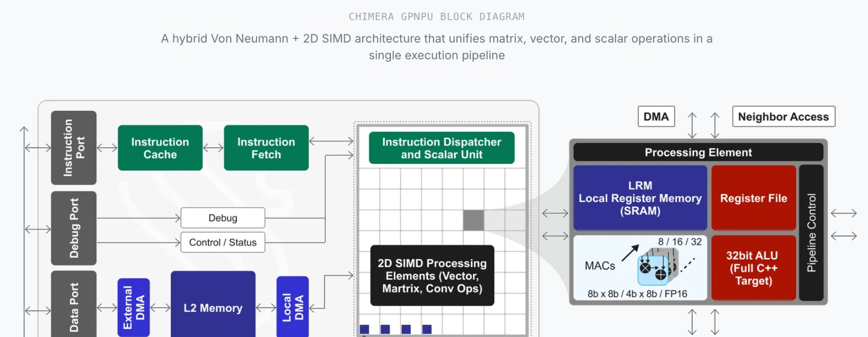
Task: Select the Instruction Fetch block
Action: tap(266, 148)
